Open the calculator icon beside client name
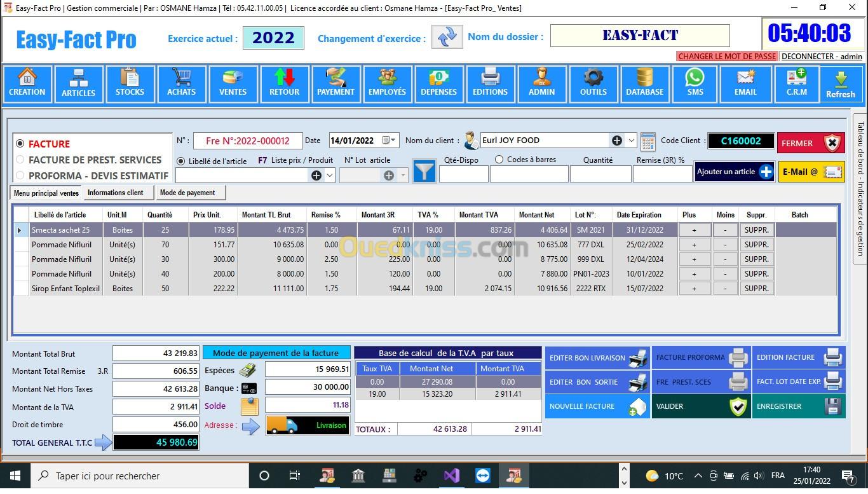This screenshot has height=494, width=868. pos(648,141)
